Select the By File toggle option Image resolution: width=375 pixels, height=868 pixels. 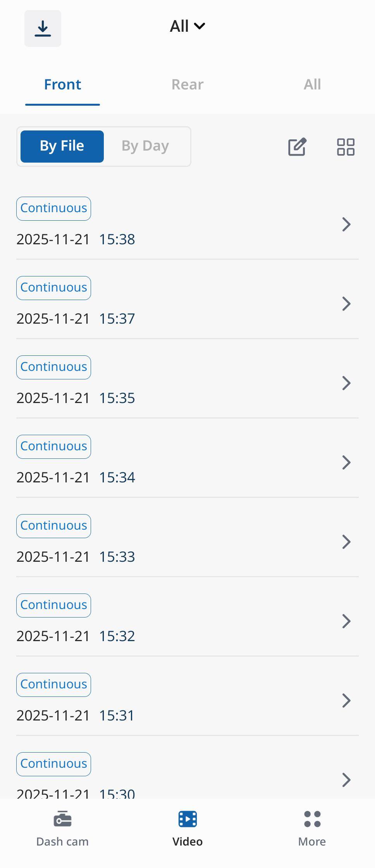tap(62, 146)
